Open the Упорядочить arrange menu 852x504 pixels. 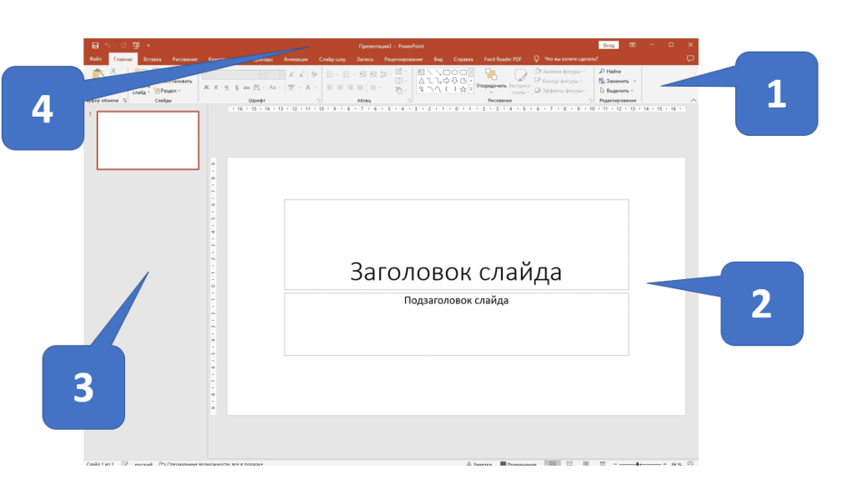click(491, 81)
